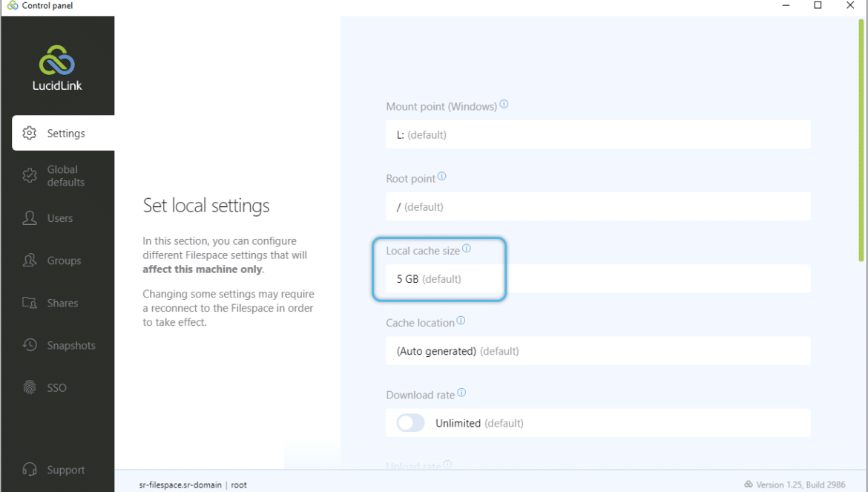
Task: Click the Support headset icon
Action: 30,469
